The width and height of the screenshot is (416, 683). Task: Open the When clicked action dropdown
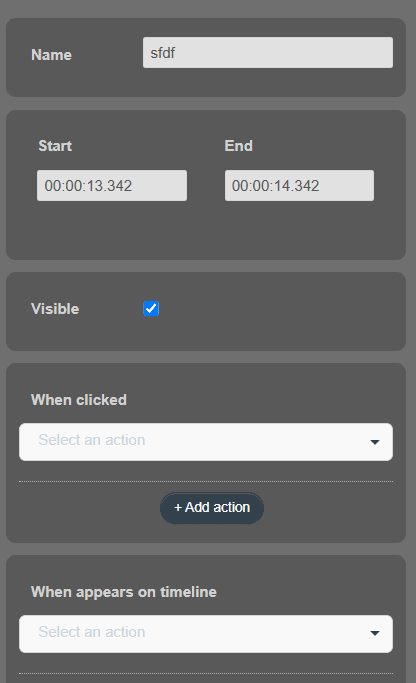[x=206, y=442]
